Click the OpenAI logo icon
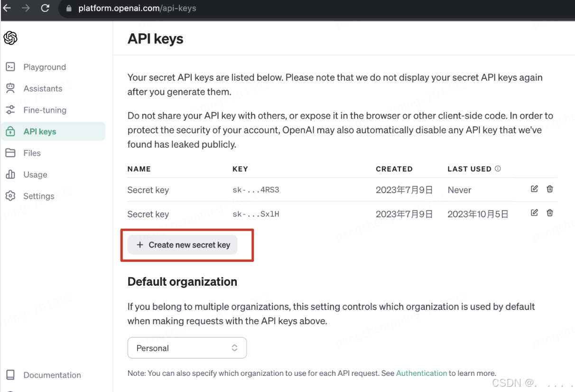The height and width of the screenshot is (392, 575). coord(10,38)
